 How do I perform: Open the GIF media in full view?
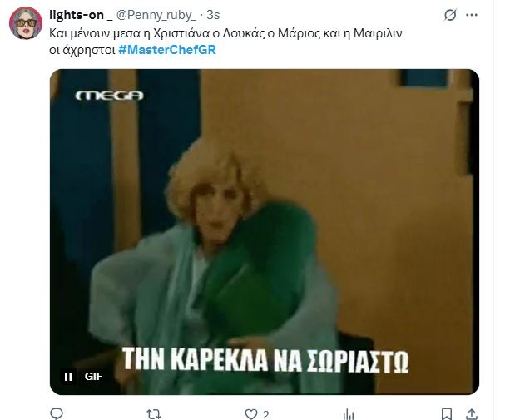click(x=264, y=231)
